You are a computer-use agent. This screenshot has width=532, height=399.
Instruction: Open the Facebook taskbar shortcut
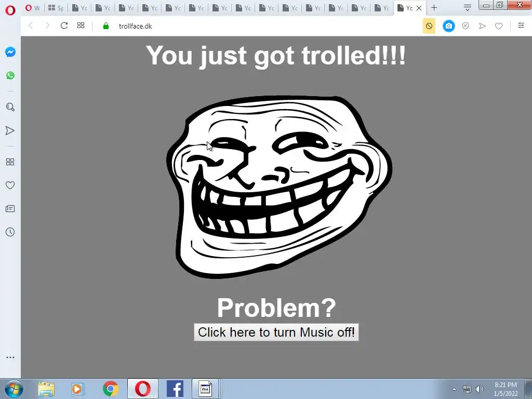coord(175,389)
